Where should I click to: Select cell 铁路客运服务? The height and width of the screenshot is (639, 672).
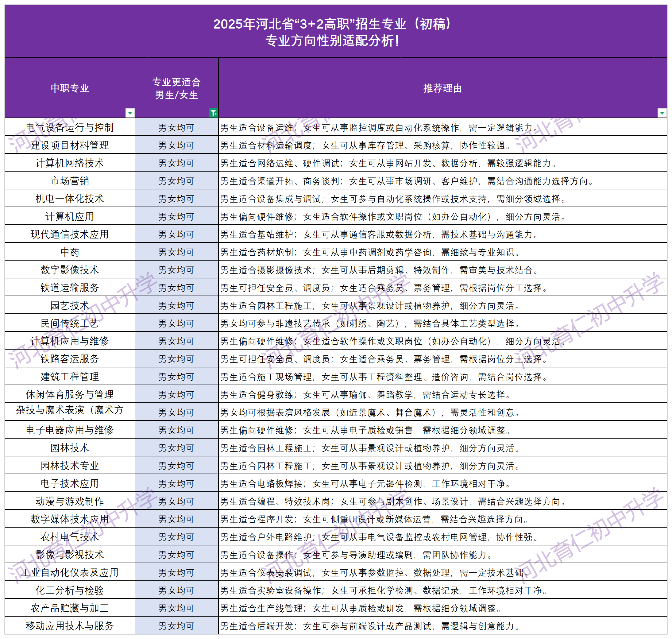pyautogui.click(x=70, y=359)
